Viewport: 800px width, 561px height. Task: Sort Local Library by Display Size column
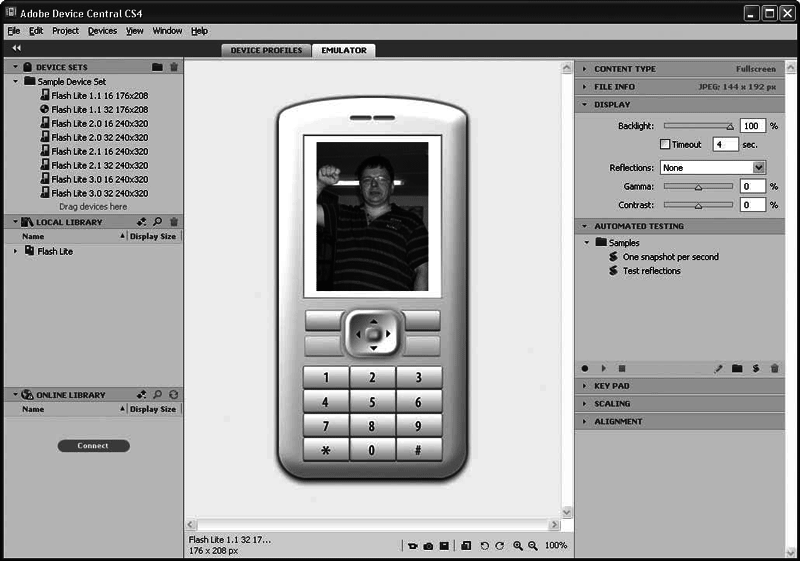click(153, 236)
